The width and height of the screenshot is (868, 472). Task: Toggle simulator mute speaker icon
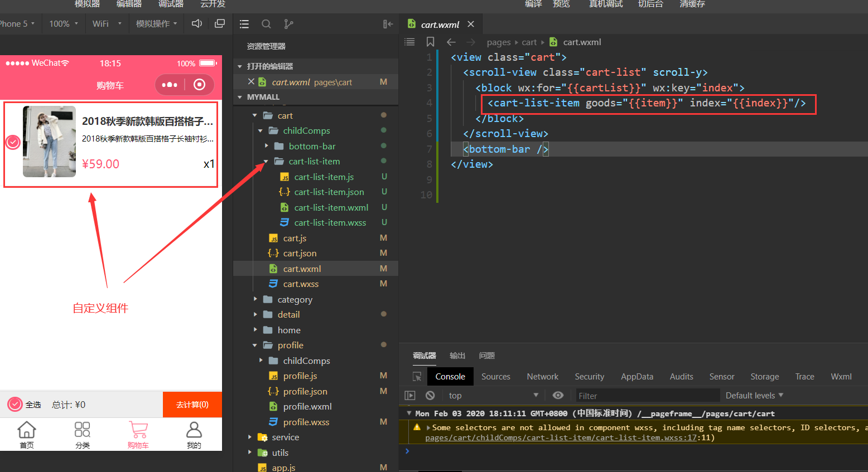pyautogui.click(x=197, y=23)
